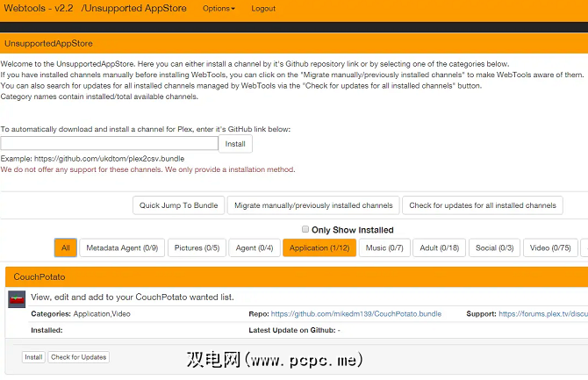Click the CouchPotato 'Installed:' label
Screen dimensions: 588x380
[47, 330]
